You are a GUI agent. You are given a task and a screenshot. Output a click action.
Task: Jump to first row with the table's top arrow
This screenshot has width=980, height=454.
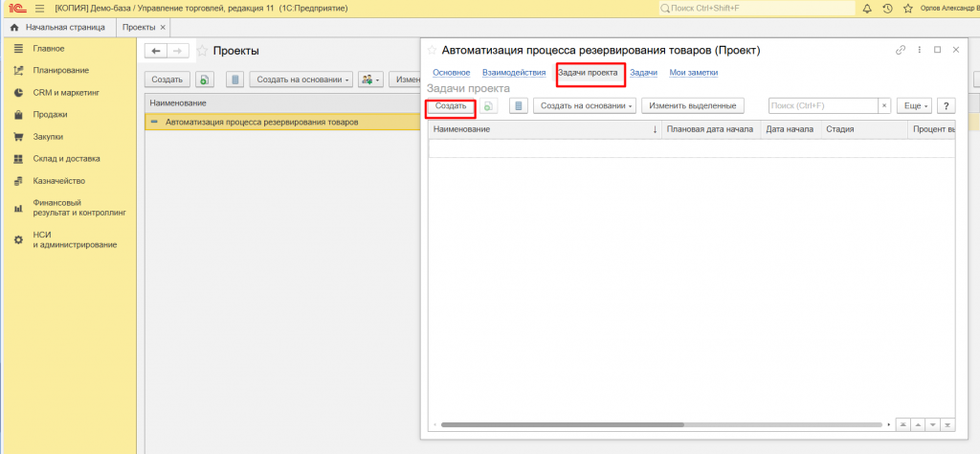coord(903,424)
